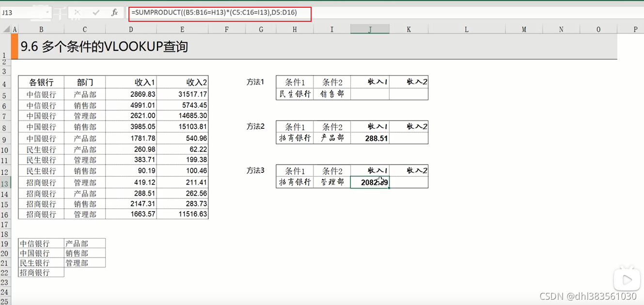The image size is (644, 305).
Task: Click into the SUMPRODUCT formula bar
Action: 220,14
